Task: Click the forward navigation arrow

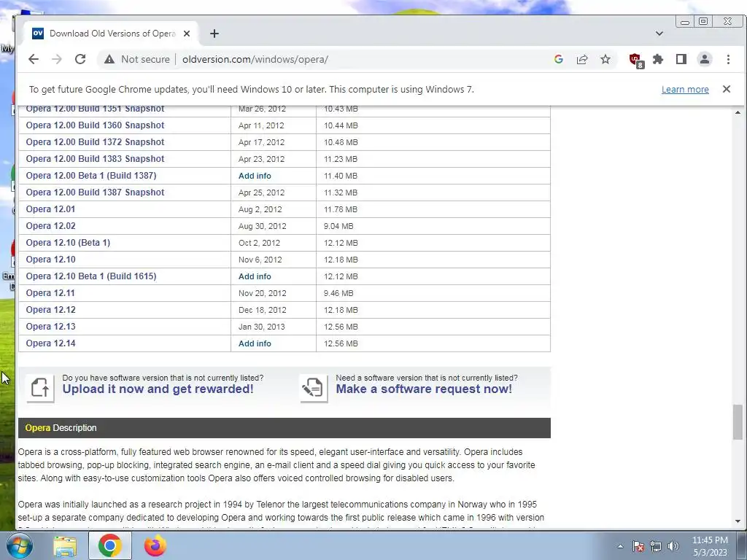Action: [x=57, y=59]
